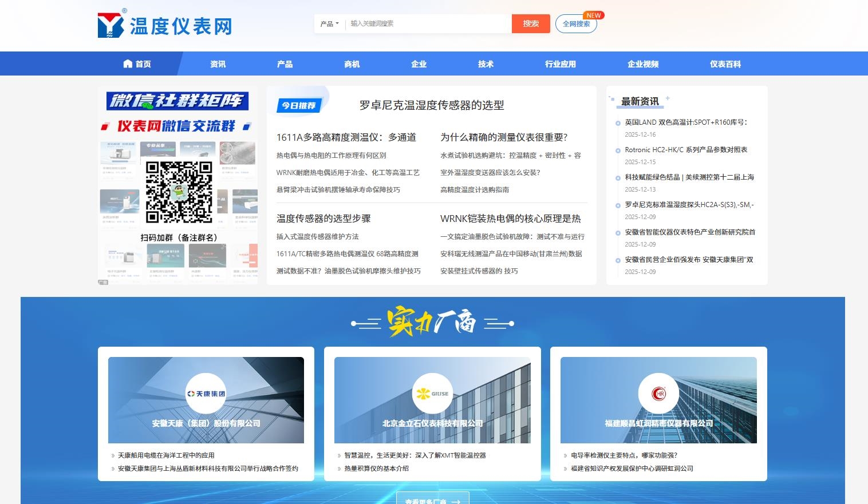Open news Rotronic HC2-HK/C 系列产品参数对照表

coord(686,150)
